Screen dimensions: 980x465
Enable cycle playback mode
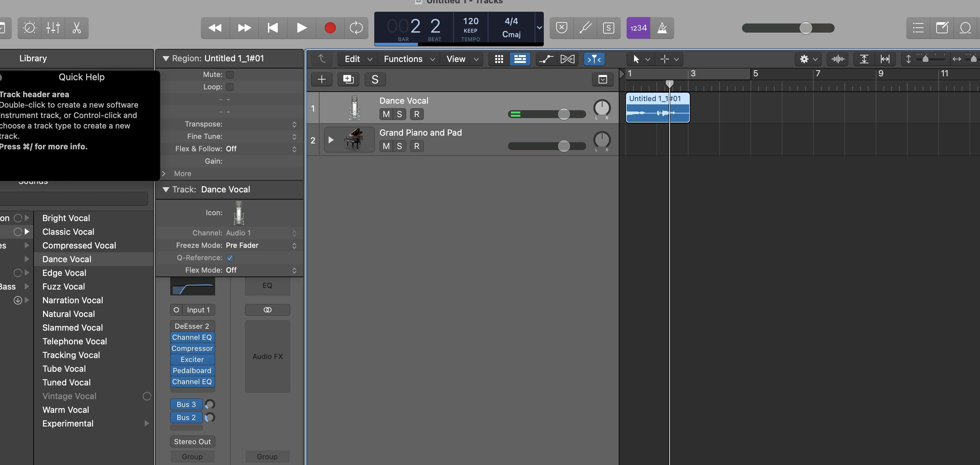[356, 28]
